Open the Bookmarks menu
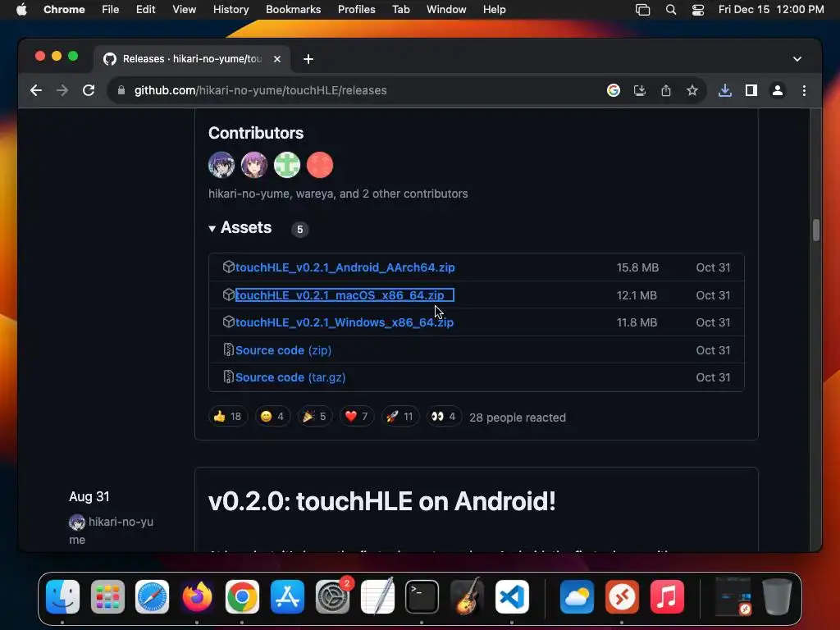Viewport: 840px width, 630px height. [294, 10]
